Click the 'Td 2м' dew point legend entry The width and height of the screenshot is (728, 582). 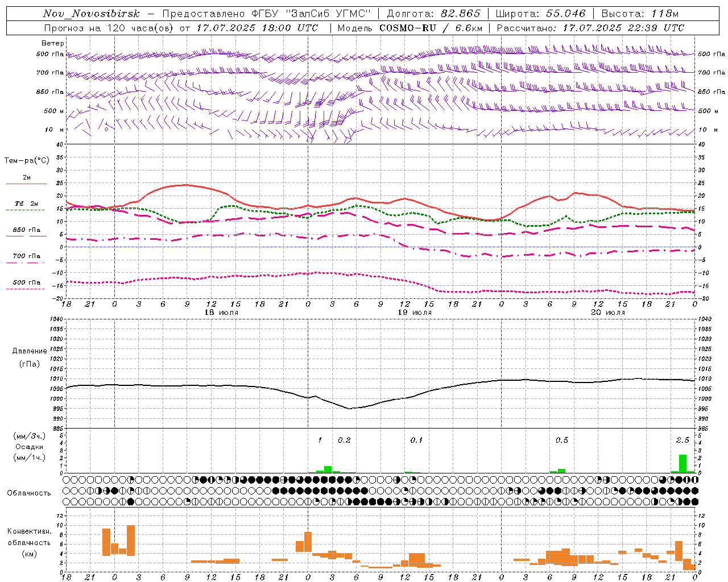pos(27,203)
